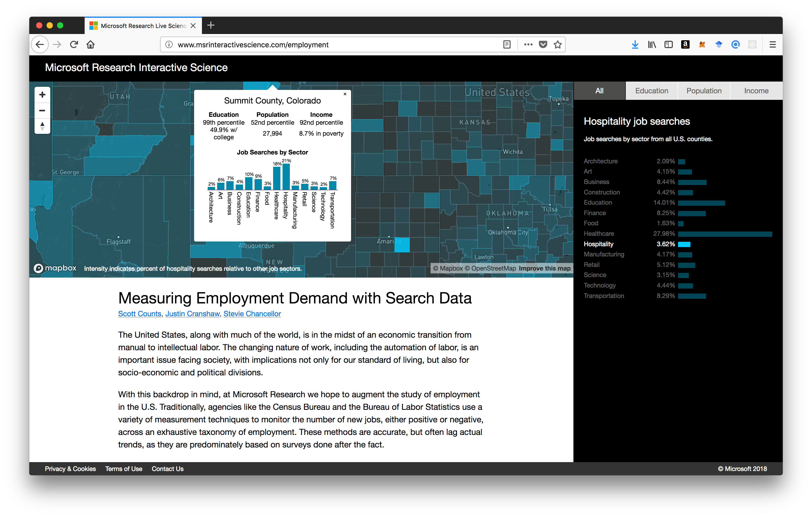Open the Amazon Assistant extension icon

[x=685, y=44]
